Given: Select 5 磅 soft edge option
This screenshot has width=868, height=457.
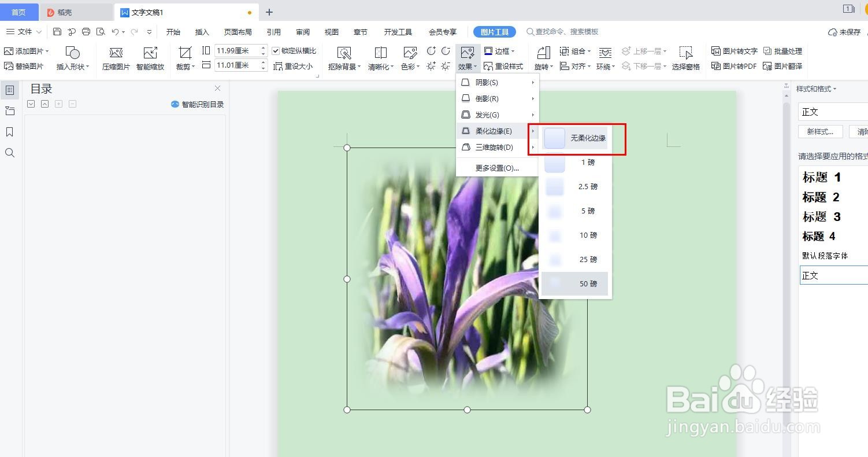Looking at the screenshot, I should pos(575,211).
